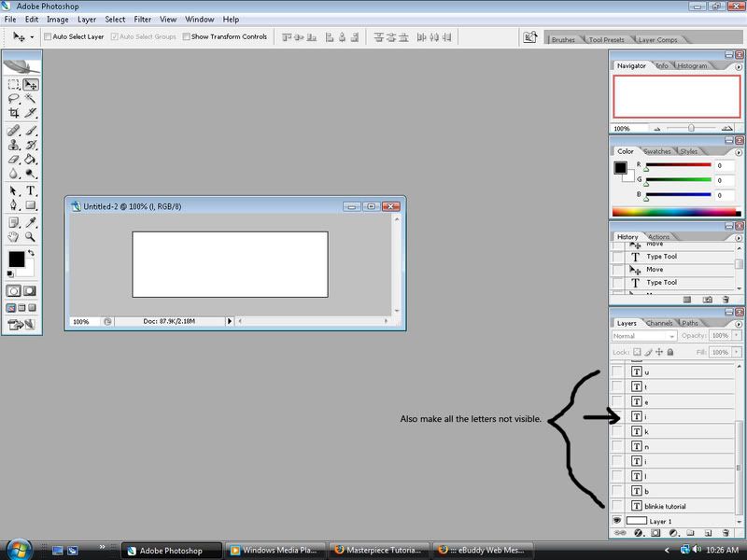Select the Clone Stamp tool
747x560 pixels.
(14, 145)
